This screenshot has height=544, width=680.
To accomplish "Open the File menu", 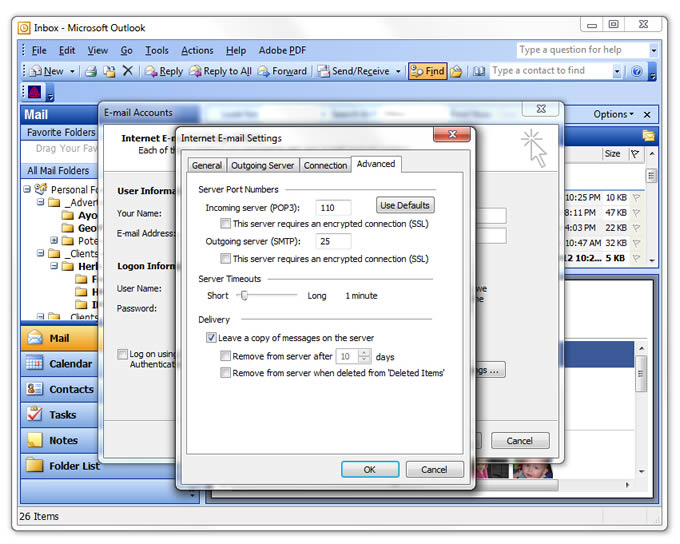I will [39, 51].
